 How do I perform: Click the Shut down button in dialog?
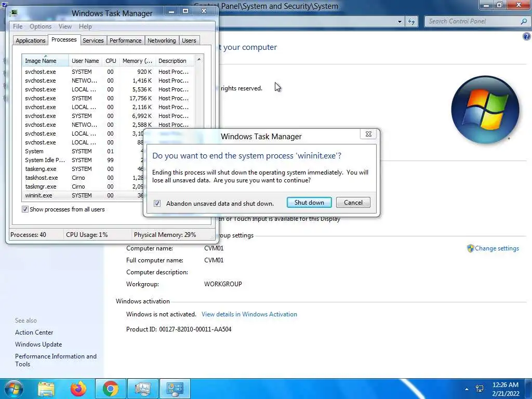pyautogui.click(x=309, y=203)
